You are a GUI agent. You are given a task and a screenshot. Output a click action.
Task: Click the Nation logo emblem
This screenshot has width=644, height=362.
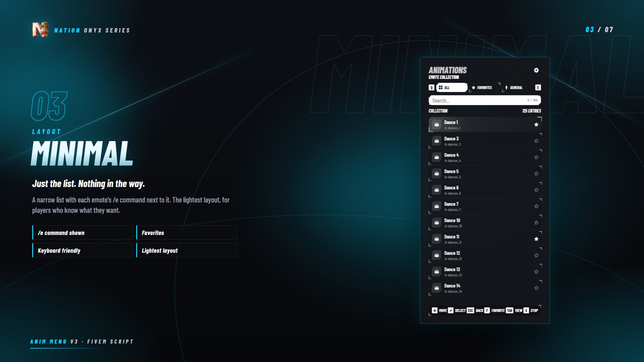pos(40,29)
